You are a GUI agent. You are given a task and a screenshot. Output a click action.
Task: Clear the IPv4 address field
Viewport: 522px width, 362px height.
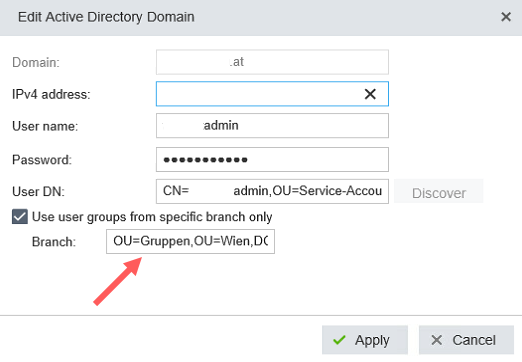click(370, 94)
